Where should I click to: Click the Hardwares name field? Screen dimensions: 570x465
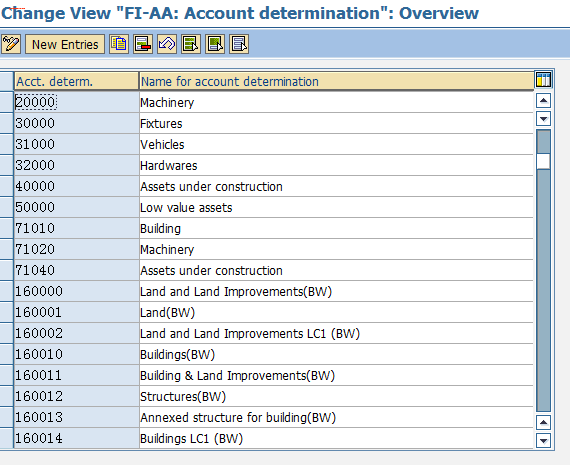[x=336, y=165]
